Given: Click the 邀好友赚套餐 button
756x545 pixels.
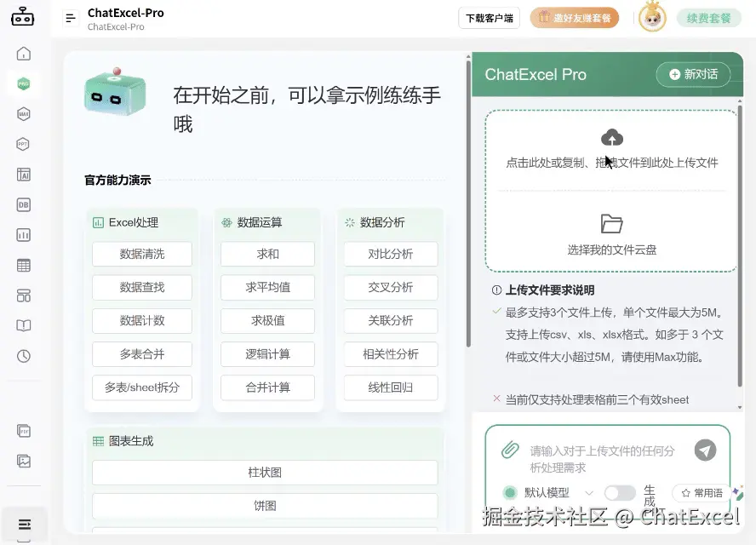Looking at the screenshot, I should click(x=574, y=18).
